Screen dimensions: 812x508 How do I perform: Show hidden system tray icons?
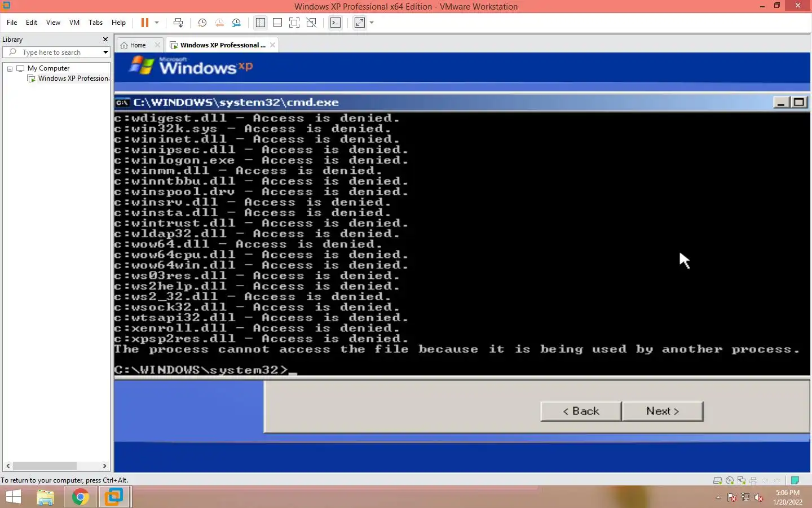click(x=718, y=498)
